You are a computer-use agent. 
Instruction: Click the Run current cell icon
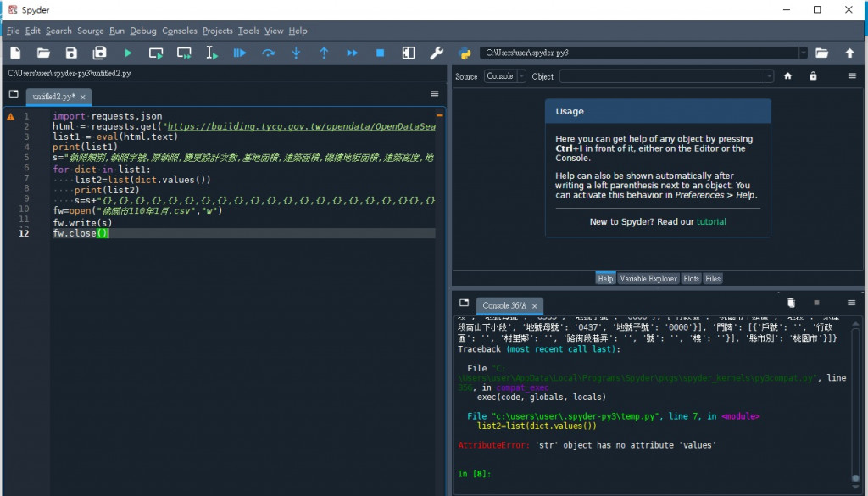tap(156, 53)
